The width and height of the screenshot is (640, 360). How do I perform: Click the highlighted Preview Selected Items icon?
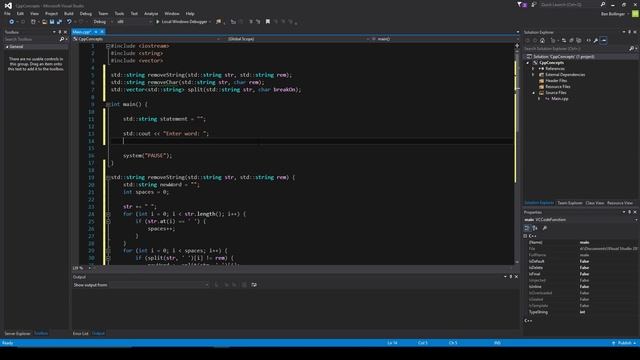click(x=604, y=40)
